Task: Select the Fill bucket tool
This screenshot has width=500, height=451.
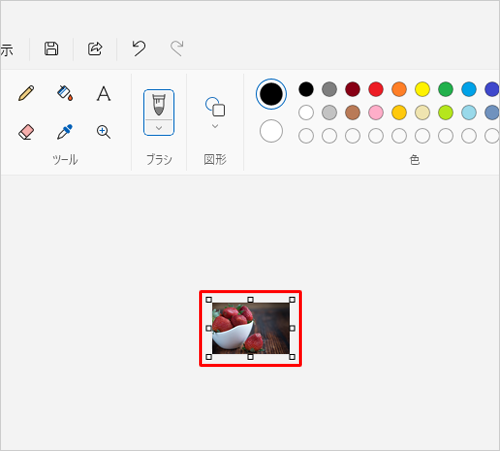Action: tap(65, 93)
